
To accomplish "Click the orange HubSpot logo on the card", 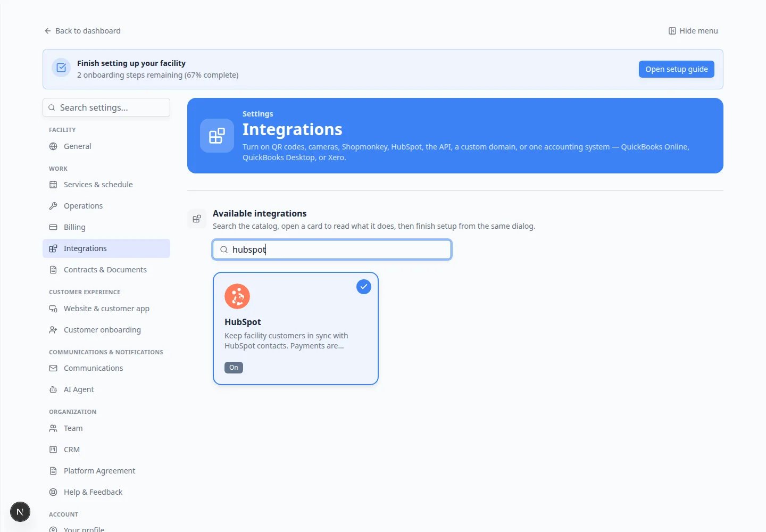I will [237, 296].
